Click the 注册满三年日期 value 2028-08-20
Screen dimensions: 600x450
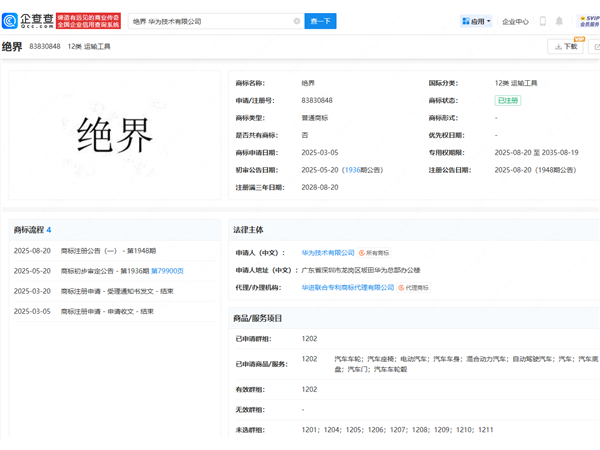pyautogui.click(x=320, y=188)
